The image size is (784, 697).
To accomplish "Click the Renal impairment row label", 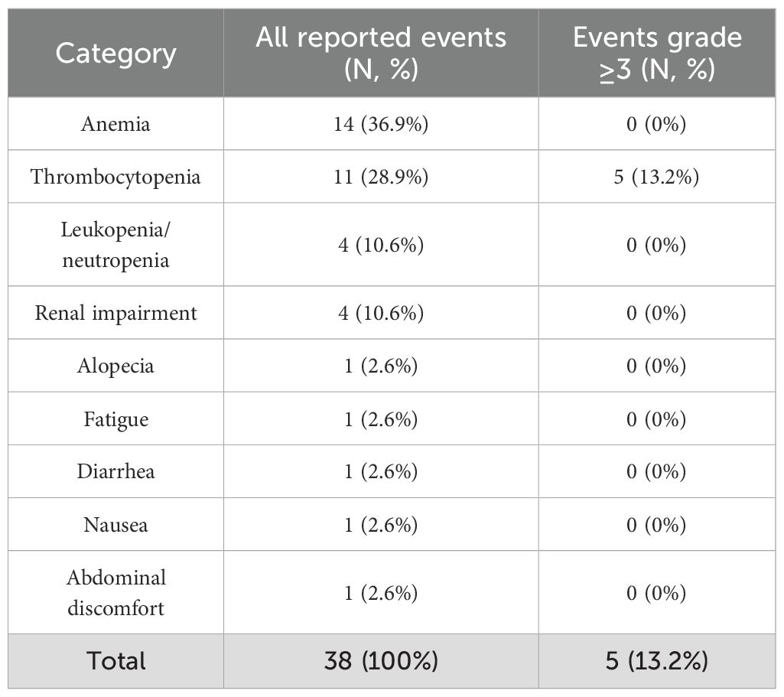I will pyautogui.click(x=115, y=313).
